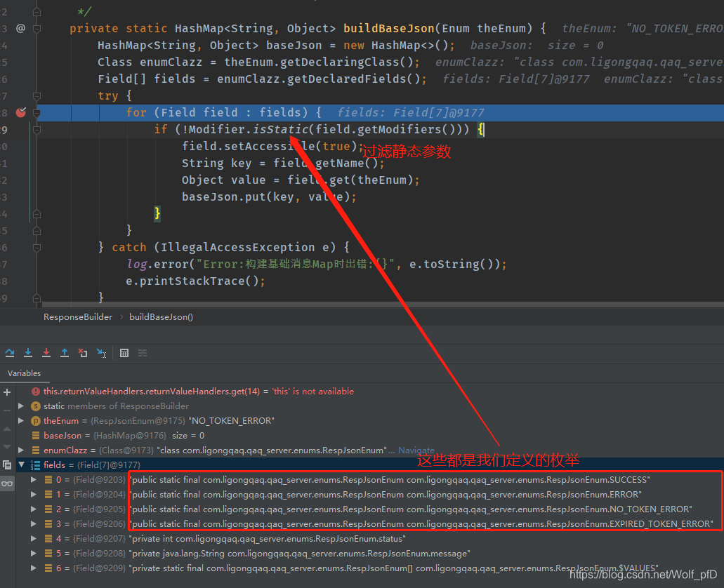Click the getDeclaredFields() code line

click(262, 79)
